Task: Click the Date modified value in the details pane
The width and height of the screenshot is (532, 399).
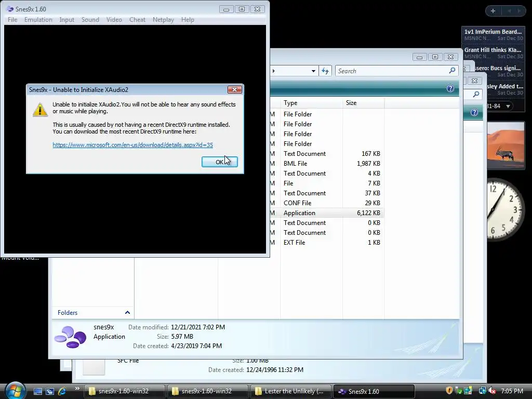Action: tap(198, 327)
